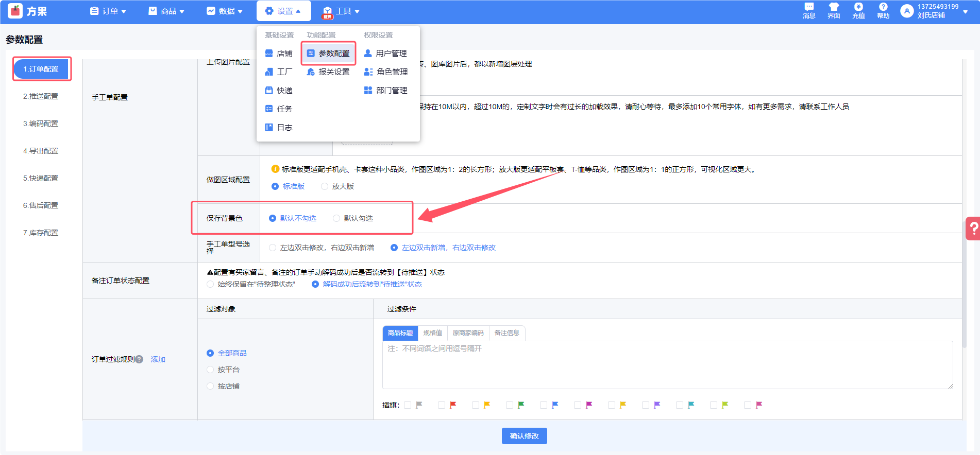Choose the 按平台 filter radio button
The image size is (980, 455).
210,370
